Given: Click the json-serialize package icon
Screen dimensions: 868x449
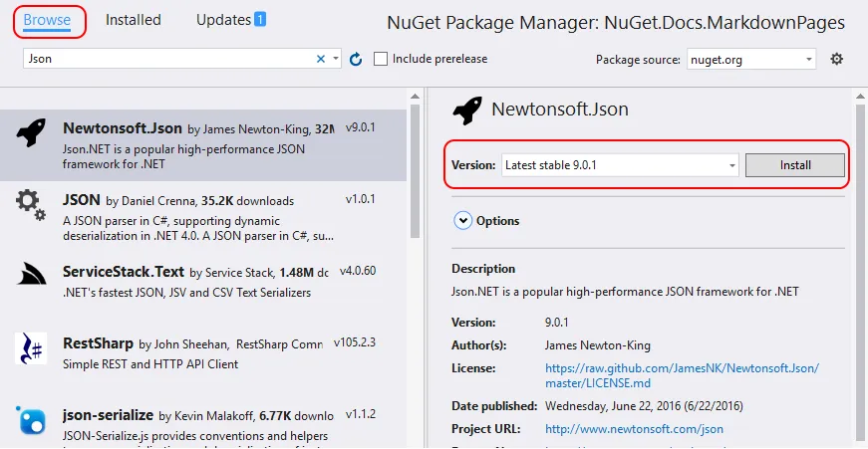Looking at the screenshot, I should tap(31, 420).
